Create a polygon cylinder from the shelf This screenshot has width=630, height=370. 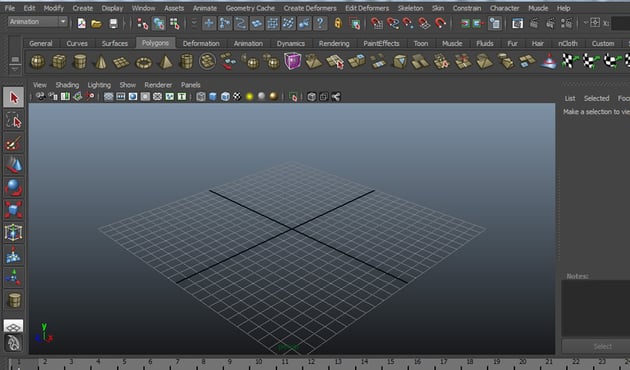pyautogui.click(x=80, y=62)
